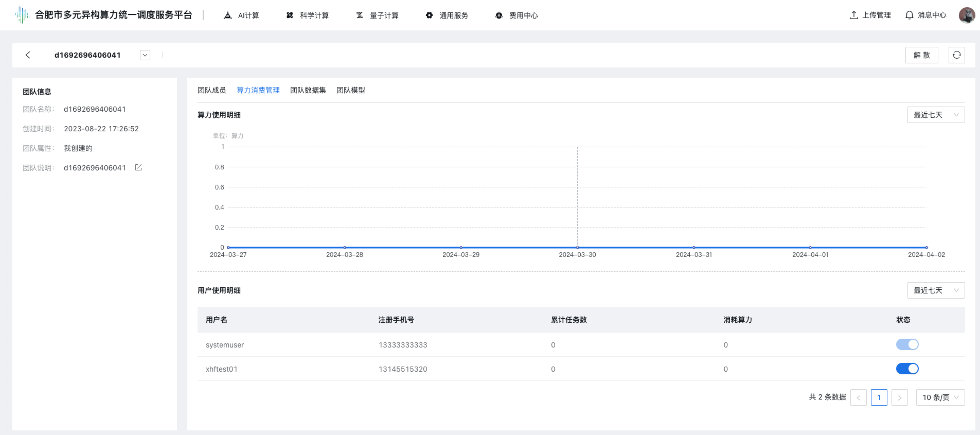Viewport: 980px width, 435px height.
Task: Open the AI计算 menu
Action: tap(242, 15)
